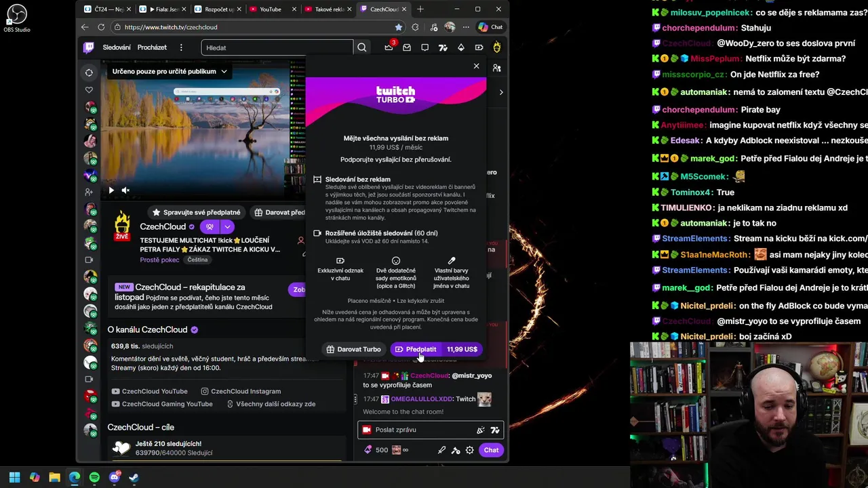Open the 'CzechCloud Instagram' link
The image size is (868, 488).
[241, 391]
